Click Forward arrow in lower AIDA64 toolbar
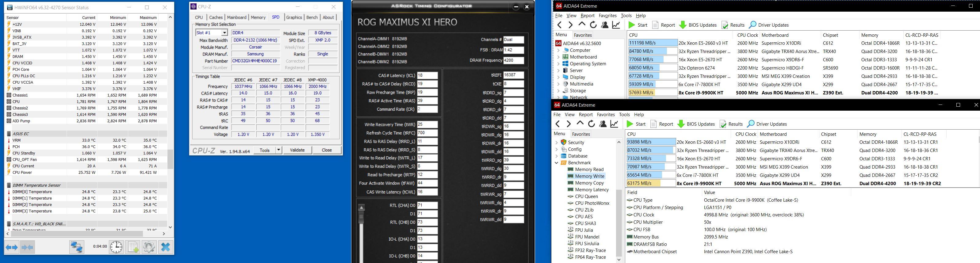 pos(568,124)
